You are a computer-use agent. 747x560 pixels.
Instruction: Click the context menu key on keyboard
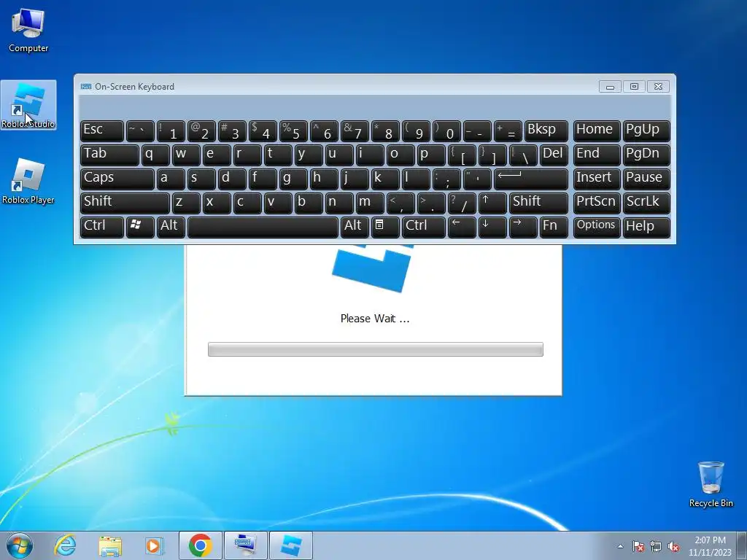(x=384, y=226)
